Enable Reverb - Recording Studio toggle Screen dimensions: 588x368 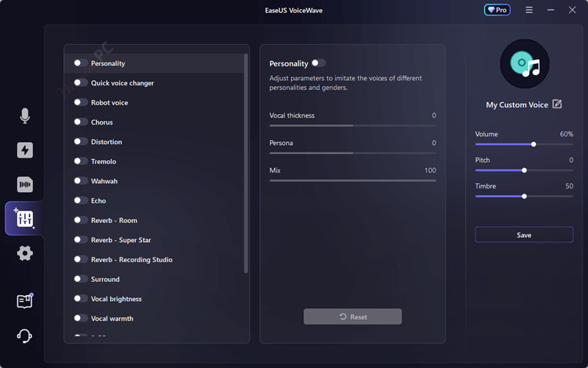[81, 259]
